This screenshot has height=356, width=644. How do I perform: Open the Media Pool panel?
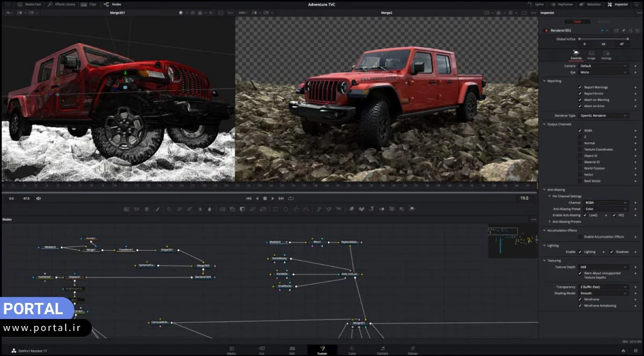pyautogui.click(x=32, y=4)
